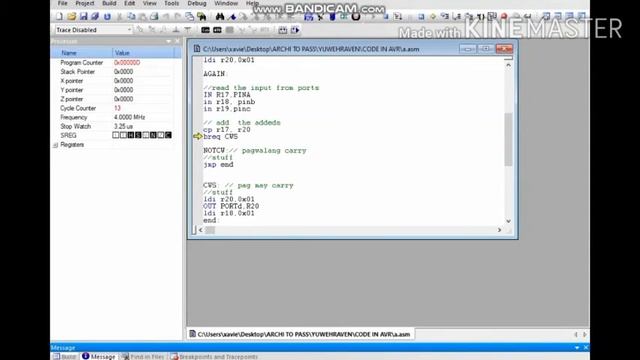The height and width of the screenshot is (360, 640).
Task: Open the File menu
Action: (62, 3)
